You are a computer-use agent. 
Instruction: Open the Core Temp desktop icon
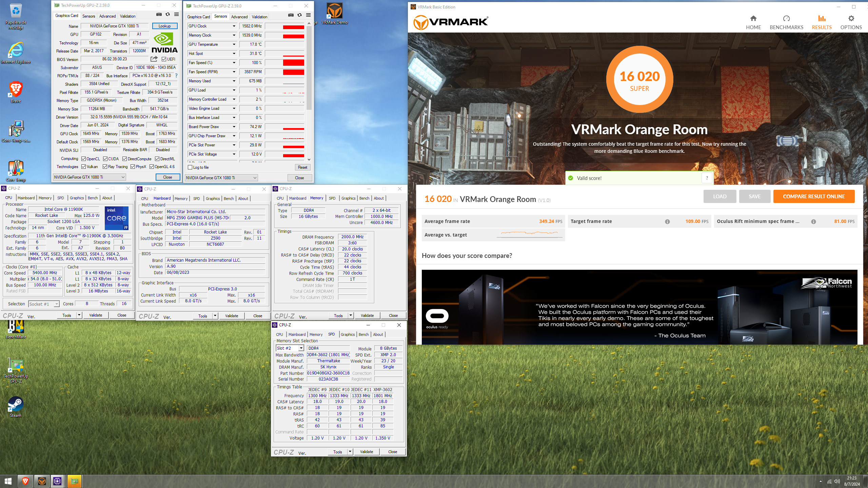pos(16,171)
